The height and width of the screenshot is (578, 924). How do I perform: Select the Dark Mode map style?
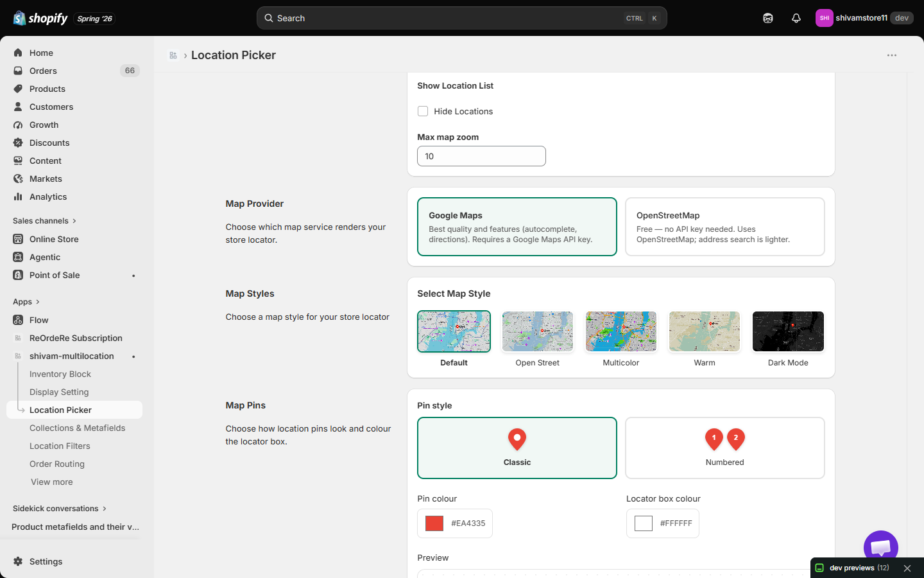pyautogui.click(x=788, y=331)
